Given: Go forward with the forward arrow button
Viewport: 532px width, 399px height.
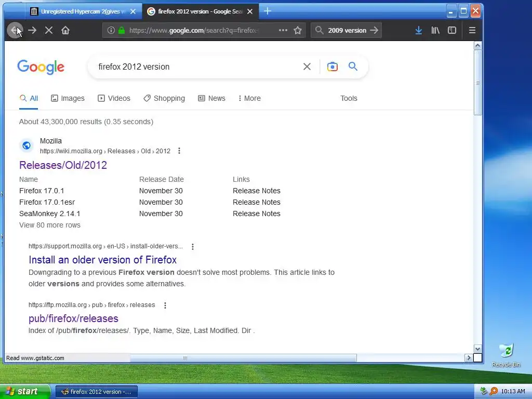Looking at the screenshot, I should click(x=32, y=31).
